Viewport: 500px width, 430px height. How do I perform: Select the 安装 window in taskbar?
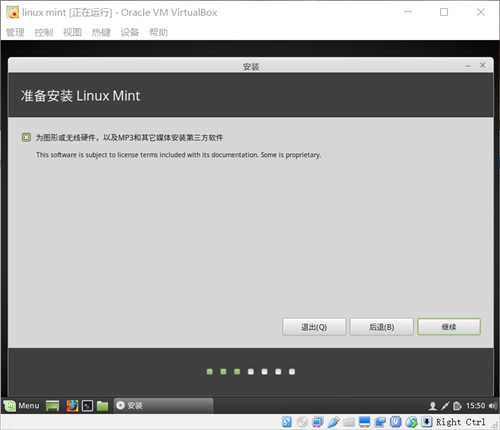[163, 405]
